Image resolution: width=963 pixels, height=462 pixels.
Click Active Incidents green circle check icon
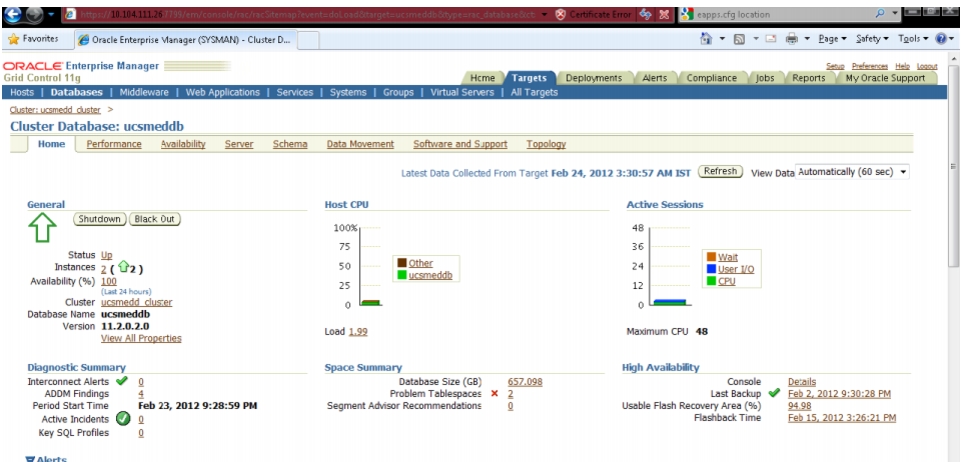point(123,419)
